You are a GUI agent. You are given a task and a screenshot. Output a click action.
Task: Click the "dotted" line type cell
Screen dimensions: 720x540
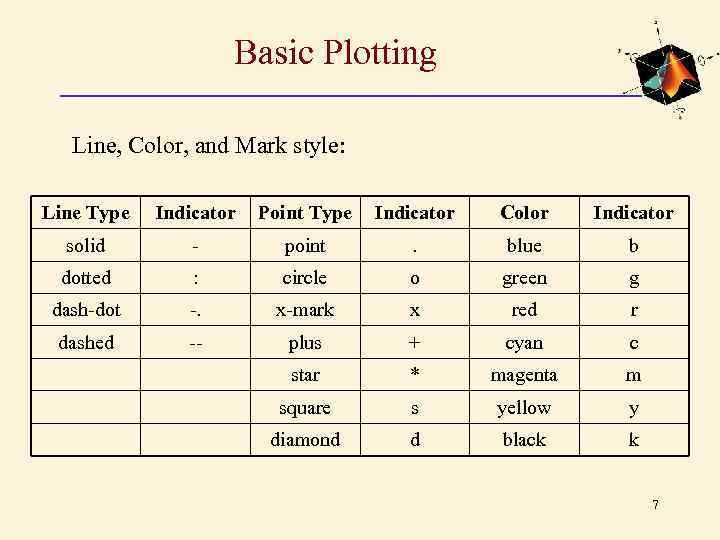coord(86,278)
